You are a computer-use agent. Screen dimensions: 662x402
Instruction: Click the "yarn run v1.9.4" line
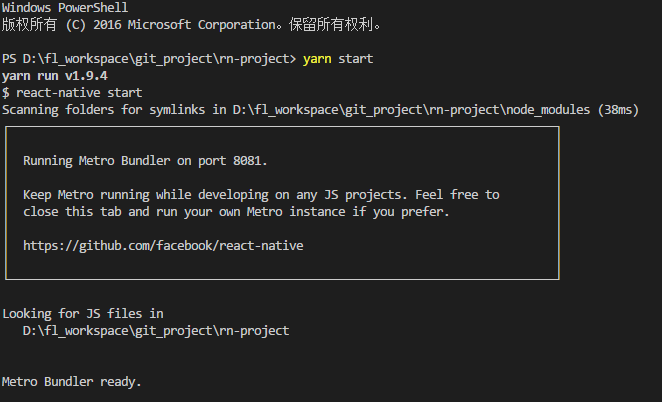(54, 75)
